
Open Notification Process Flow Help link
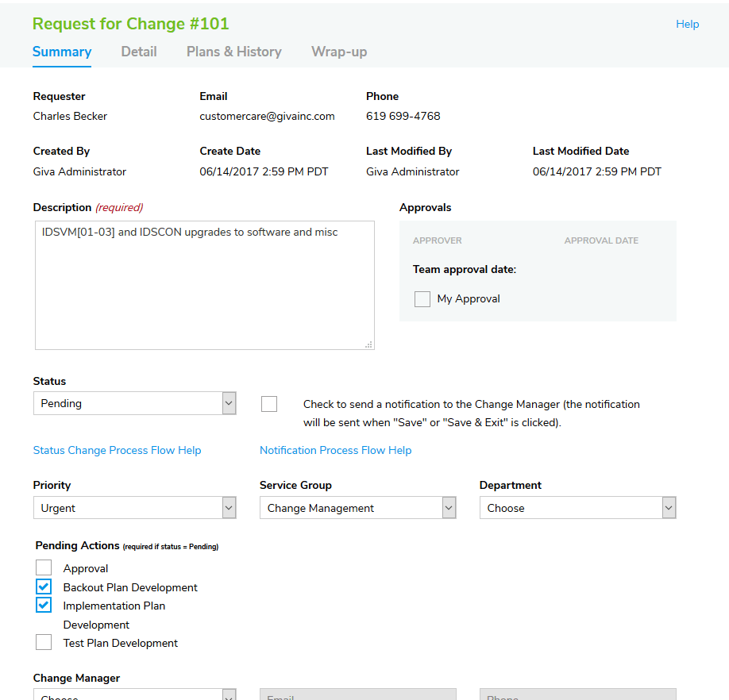[336, 450]
